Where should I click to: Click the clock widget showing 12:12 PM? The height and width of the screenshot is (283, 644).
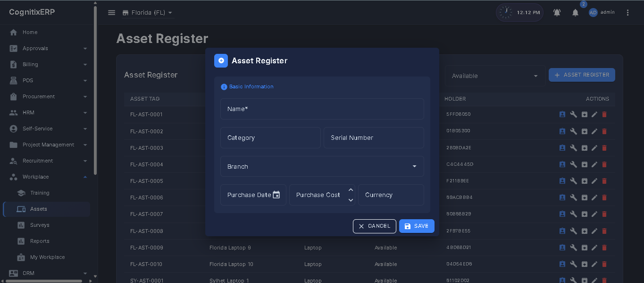(x=519, y=13)
